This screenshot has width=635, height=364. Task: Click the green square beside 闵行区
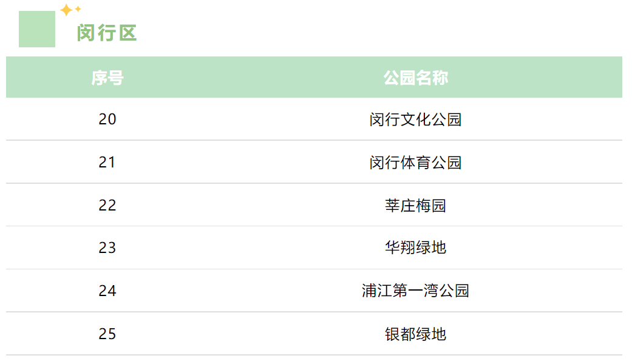click(37, 29)
